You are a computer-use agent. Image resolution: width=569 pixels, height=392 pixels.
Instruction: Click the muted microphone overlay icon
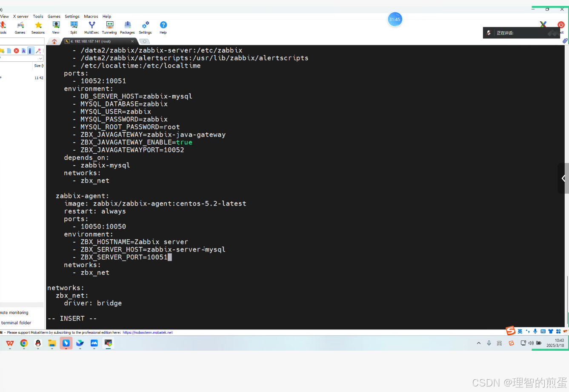pyautogui.click(x=489, y=33)
